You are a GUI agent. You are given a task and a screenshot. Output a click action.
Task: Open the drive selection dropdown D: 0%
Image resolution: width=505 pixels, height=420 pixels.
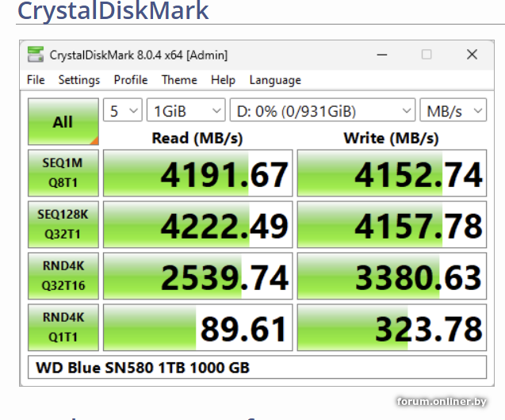[323, 110]
